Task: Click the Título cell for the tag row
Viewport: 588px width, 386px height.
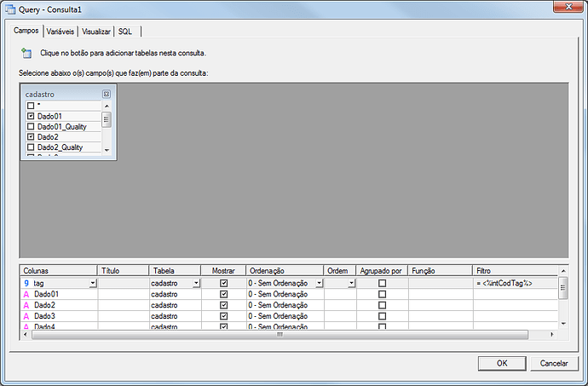Action: (x=124, y=283)
